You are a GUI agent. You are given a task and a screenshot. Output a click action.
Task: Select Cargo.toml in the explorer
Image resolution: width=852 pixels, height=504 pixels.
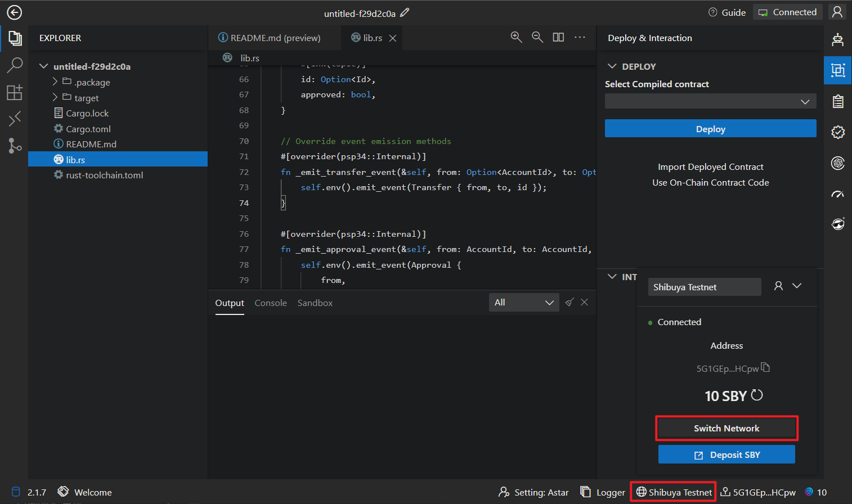88,129
